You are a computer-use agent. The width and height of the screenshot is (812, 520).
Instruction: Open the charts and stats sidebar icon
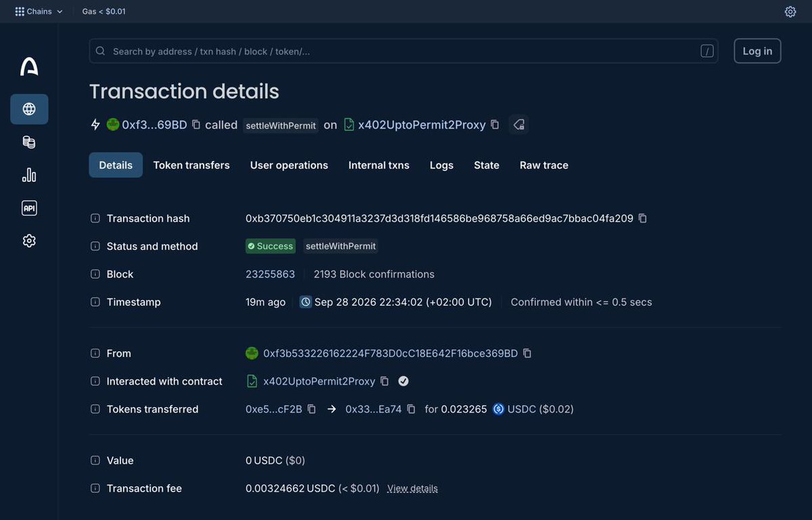[x=29, y=175]
